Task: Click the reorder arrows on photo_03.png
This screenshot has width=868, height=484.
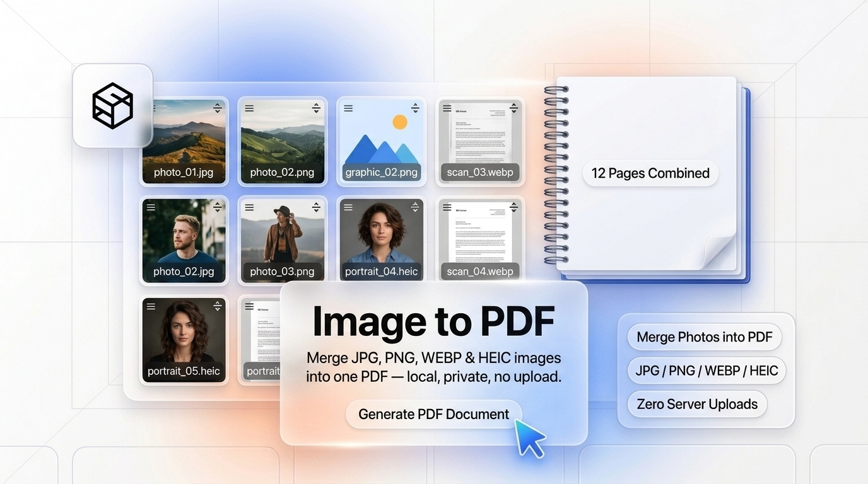Action: coord(316,207)
